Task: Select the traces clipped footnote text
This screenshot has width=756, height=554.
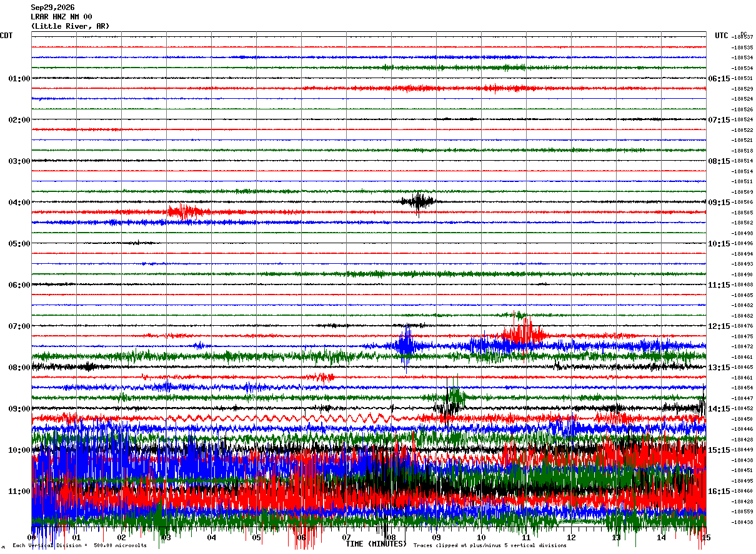Action: [x=490, y=546]
